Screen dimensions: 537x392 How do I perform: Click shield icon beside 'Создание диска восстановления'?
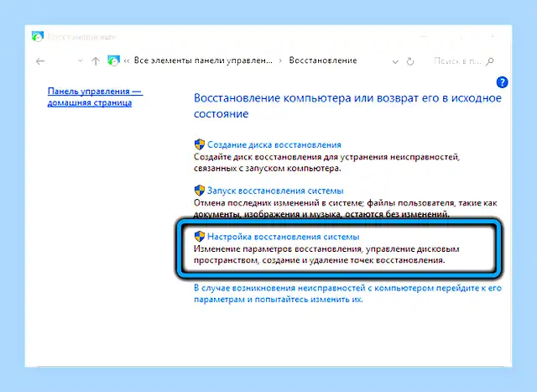click(200, 144)
